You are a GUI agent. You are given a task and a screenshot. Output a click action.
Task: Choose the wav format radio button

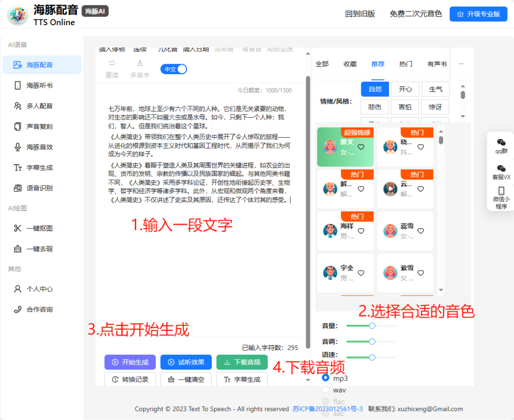(326, 390)
